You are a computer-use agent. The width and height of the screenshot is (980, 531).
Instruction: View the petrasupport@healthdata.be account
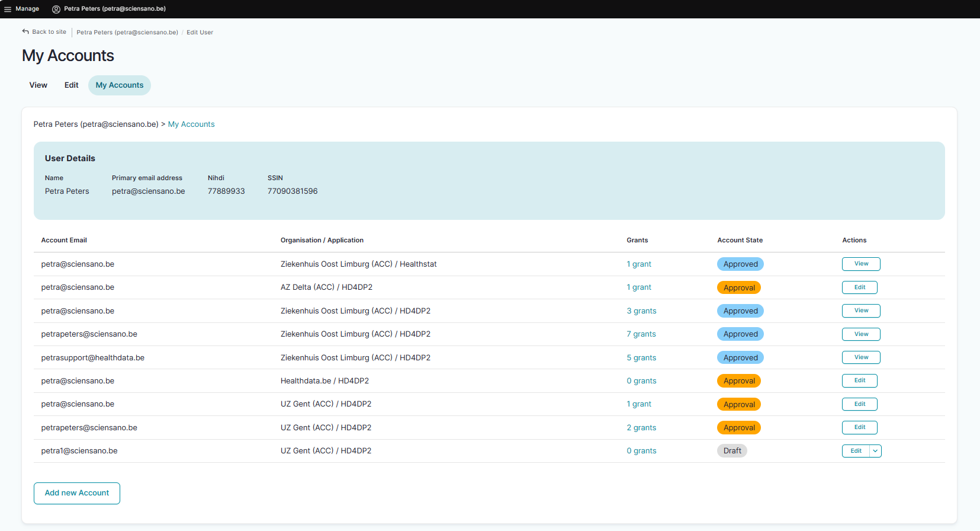(861, 357)
